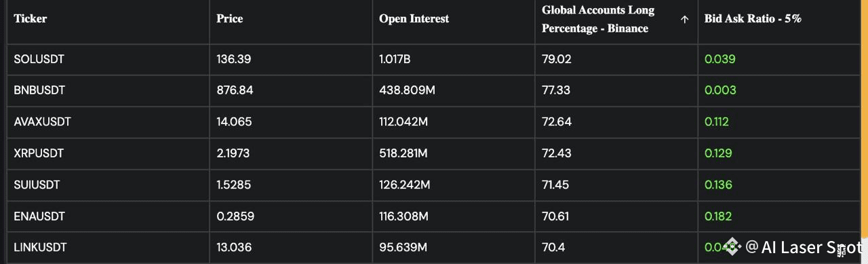Choose the ENAUSDT ticker
868x264 pixels.
click(x=39, y=216)
